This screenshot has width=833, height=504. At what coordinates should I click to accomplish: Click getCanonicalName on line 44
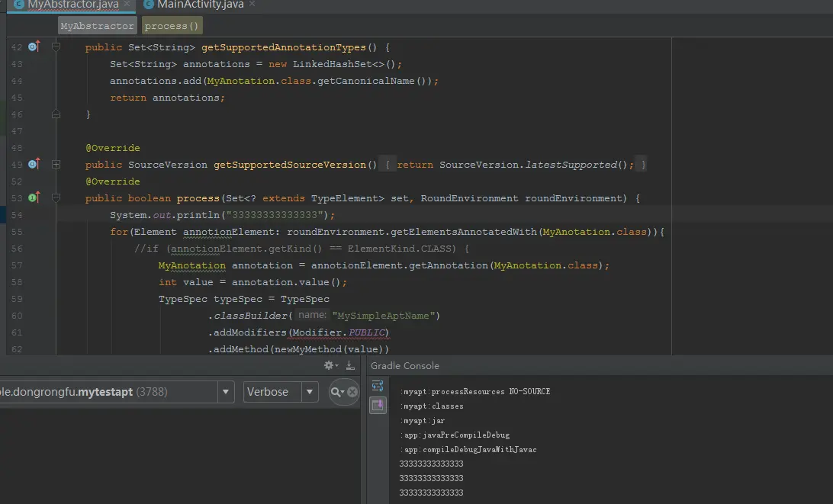point(366,81)
